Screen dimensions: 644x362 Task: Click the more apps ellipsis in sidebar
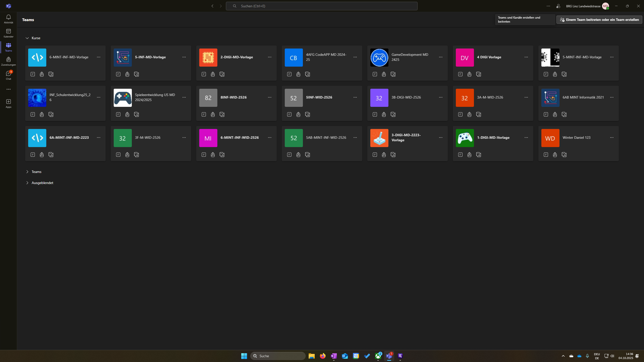click(x=8, y=89)
